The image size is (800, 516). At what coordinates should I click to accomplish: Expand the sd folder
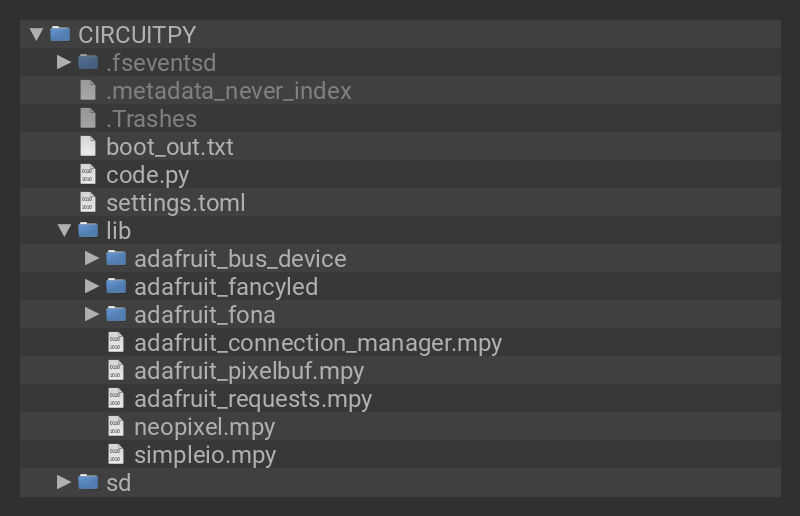coord(64,483)
